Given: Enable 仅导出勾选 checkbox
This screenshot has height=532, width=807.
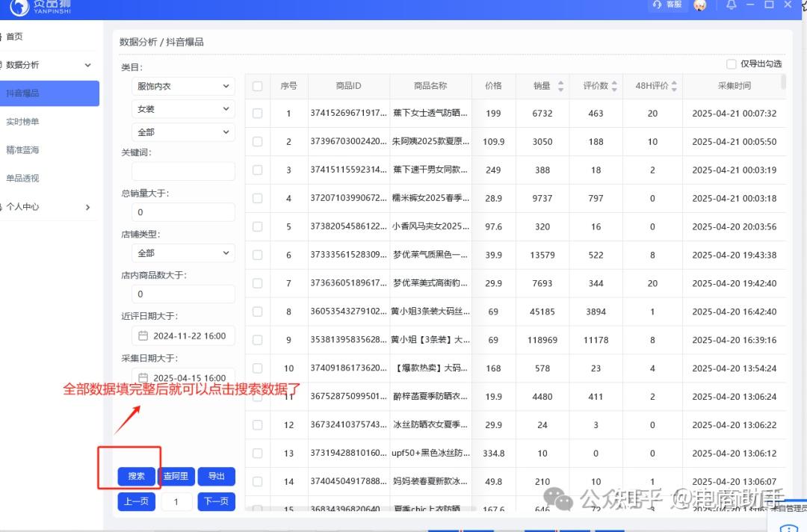Looking at the screenshot, I should click(732, 64).
